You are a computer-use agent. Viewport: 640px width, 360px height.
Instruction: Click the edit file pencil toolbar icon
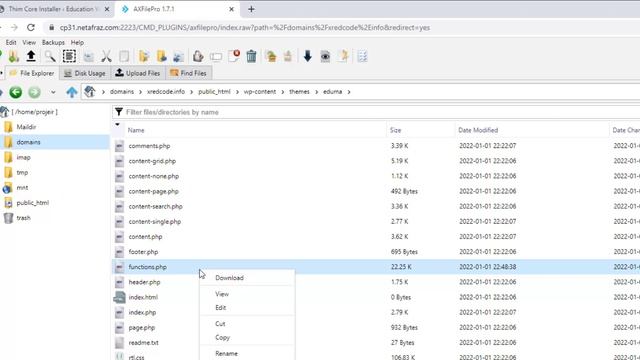[343, 56]
